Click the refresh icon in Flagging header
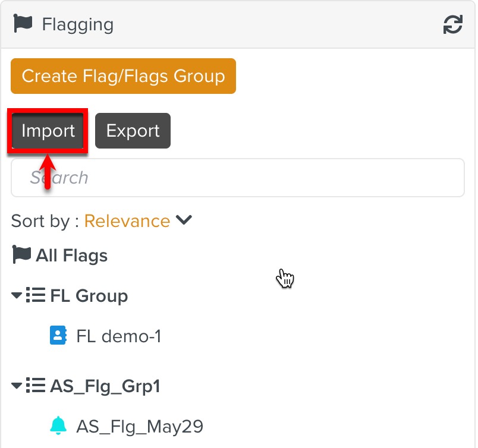 tap(452, 24)
